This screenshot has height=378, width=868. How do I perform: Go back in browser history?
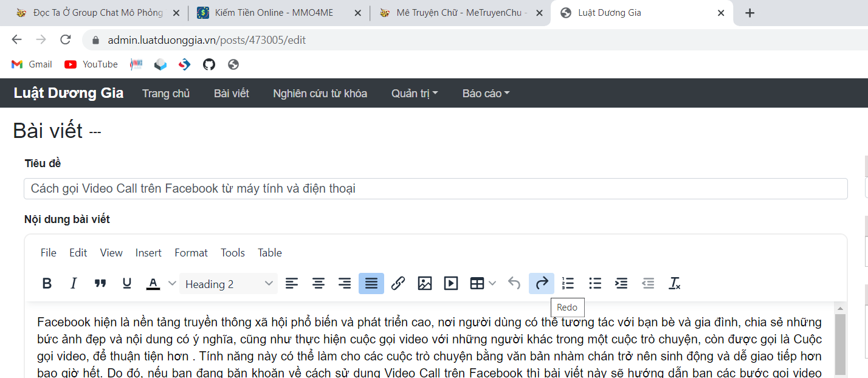click(x=16, y=40)
